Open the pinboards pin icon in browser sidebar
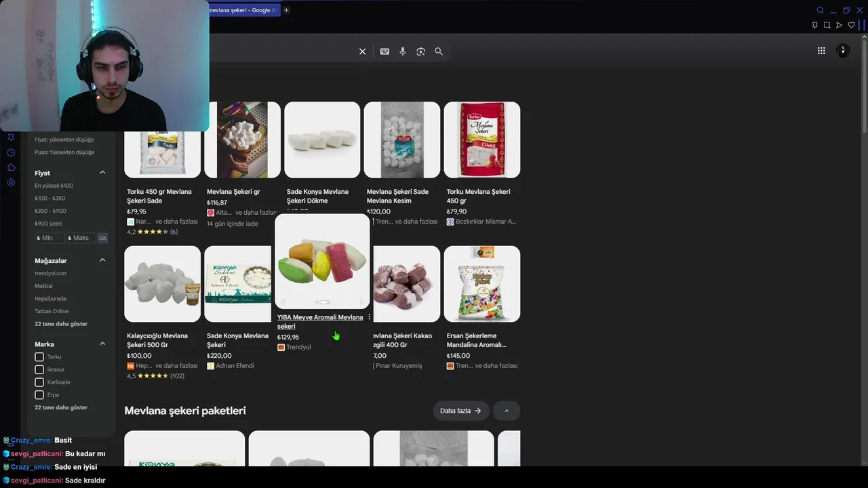Image resolution: width=868 pixels, height=488 pixels. 11,138
